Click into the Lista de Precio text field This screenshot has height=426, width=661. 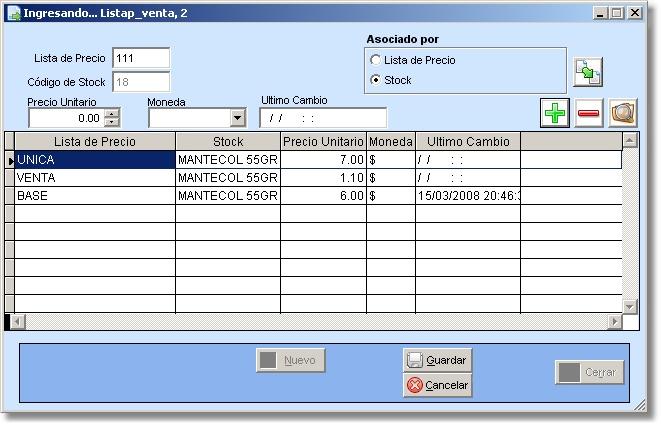pyautogui.click(x=141, y=58)
